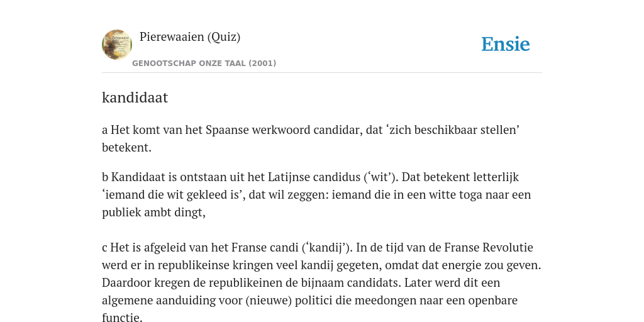Screen dimensions: 644x322
Task: Select answer a about Spaanse werkwoord candidar
Action: [x=311, y=139]
